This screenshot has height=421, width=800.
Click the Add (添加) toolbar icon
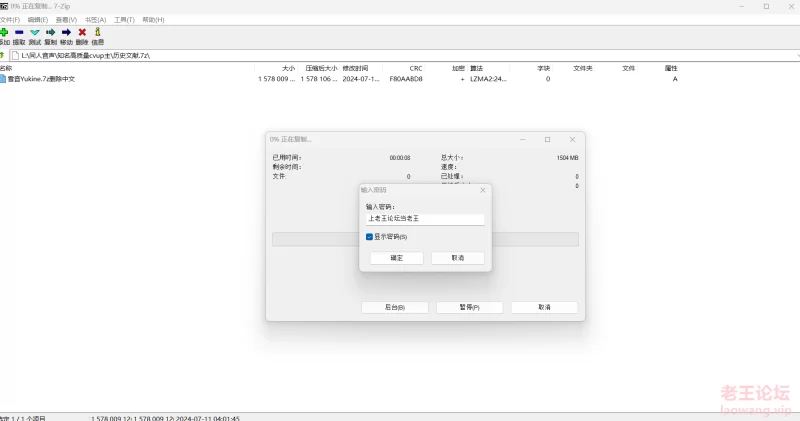point(4,33)
